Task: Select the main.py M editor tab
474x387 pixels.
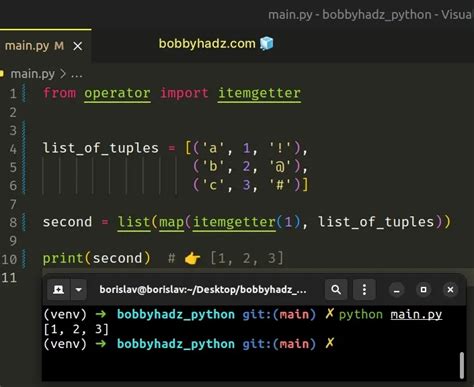Action: click(x=46, y=46)
